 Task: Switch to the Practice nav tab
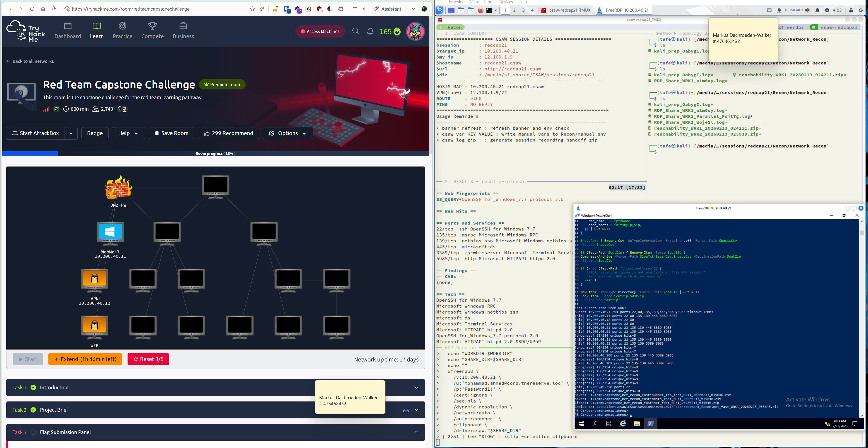[x=122, y=31]
